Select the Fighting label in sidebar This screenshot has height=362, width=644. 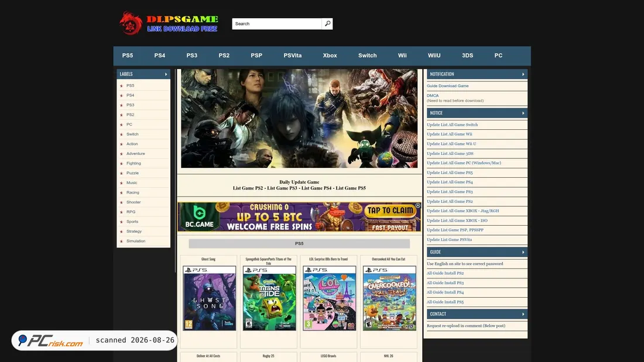(133, 163)
